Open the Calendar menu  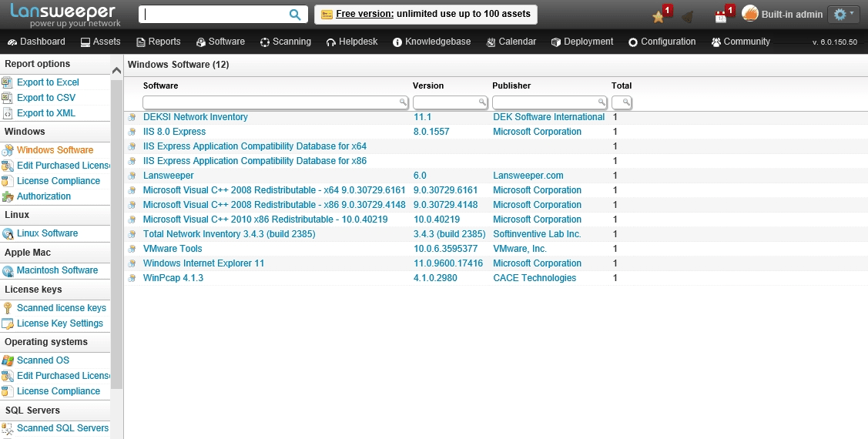coord(511,42)
